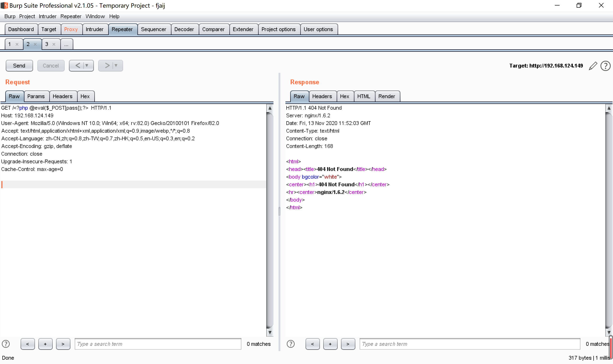Open the Burp menu
The image size is (613, 364).
coord(10,17)
